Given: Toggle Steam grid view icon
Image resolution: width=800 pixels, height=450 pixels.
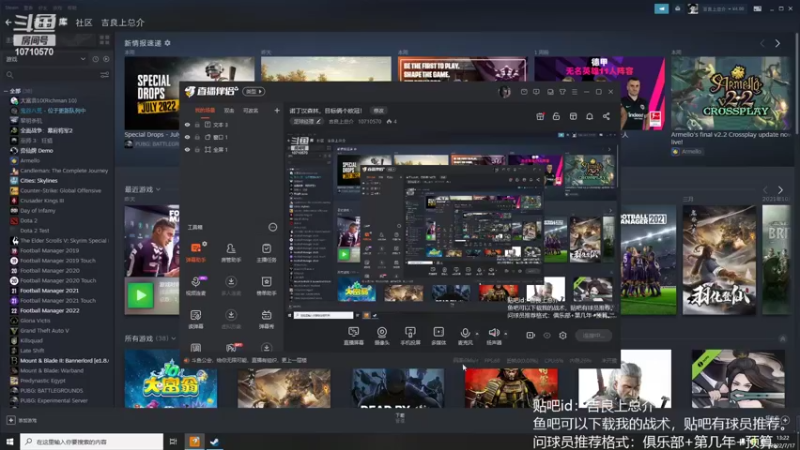Looking at the screenshot, I should 105,40.
